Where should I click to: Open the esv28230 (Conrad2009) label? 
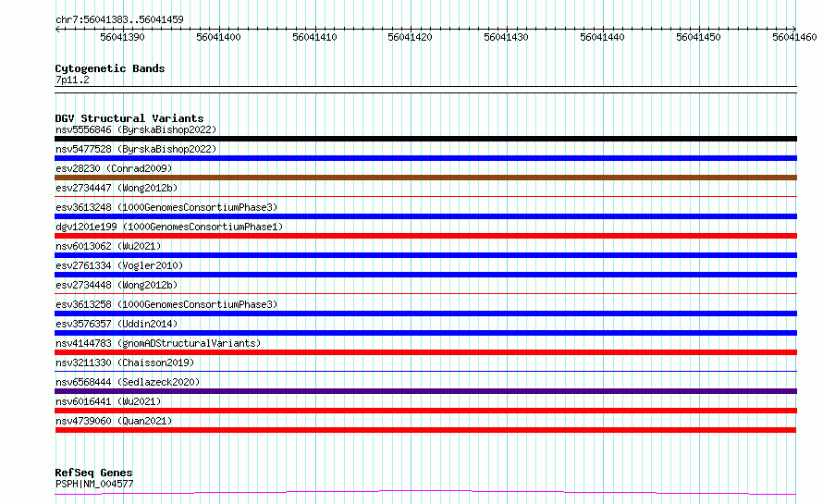tap(114, 168)
